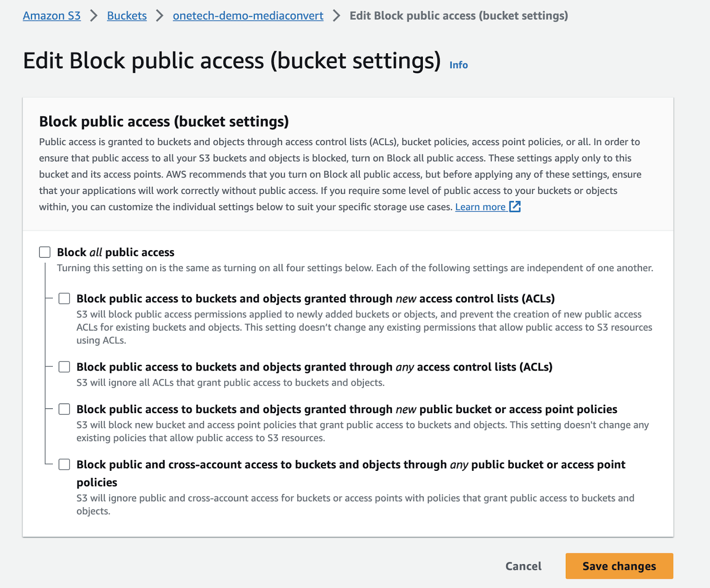Check blocking cross-account access through any policies
Viewport: 710px width, 588px height.
pyautogui.click(x=64, y=465)
